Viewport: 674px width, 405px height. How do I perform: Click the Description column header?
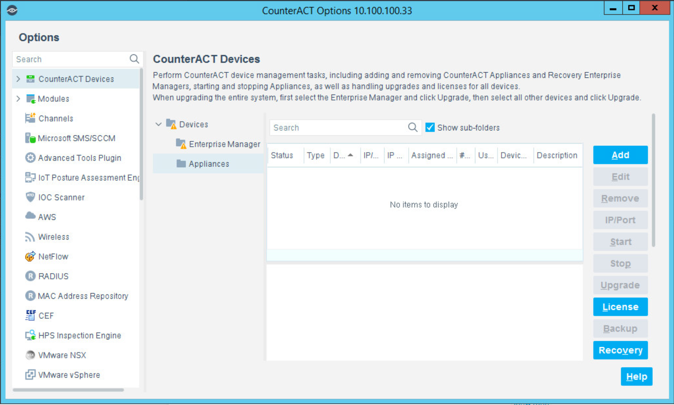pos(558,155)
